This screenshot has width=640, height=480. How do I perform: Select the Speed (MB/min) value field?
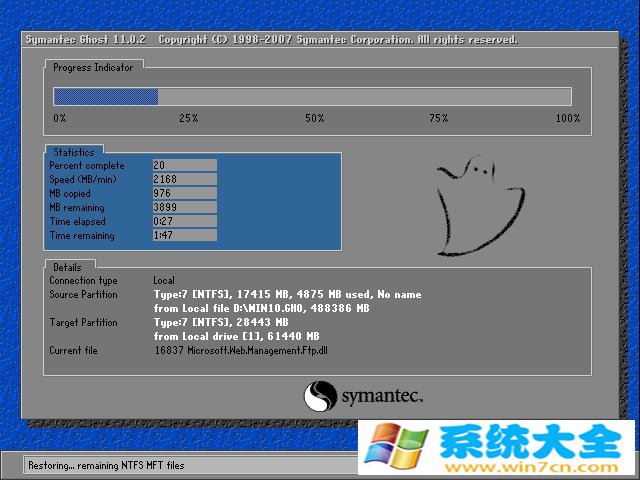[184, 179]
